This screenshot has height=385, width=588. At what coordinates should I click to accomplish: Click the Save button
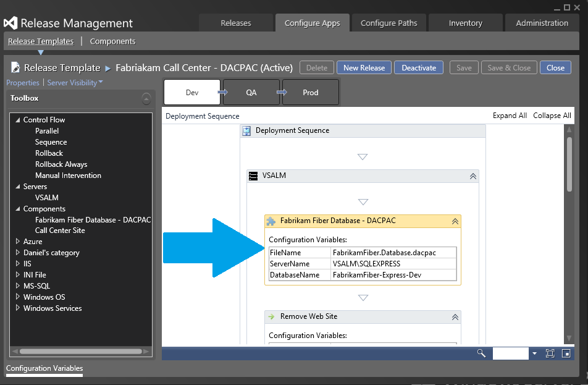pos(464,67)
